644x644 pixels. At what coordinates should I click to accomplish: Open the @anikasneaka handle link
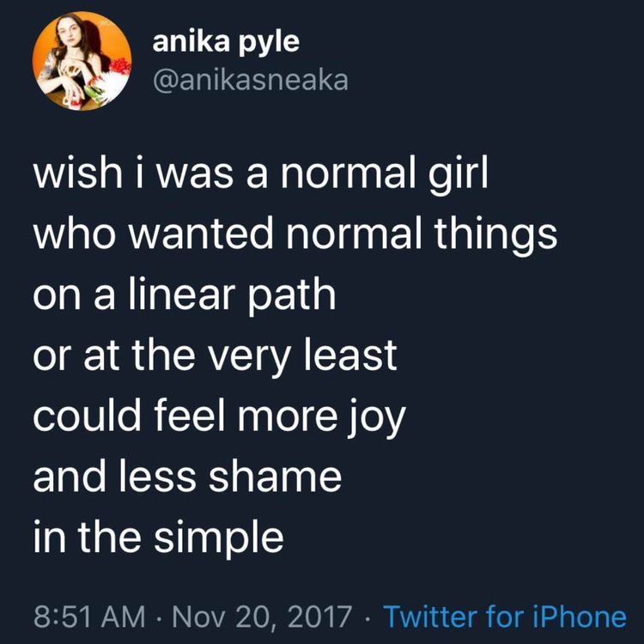point(251,82)
